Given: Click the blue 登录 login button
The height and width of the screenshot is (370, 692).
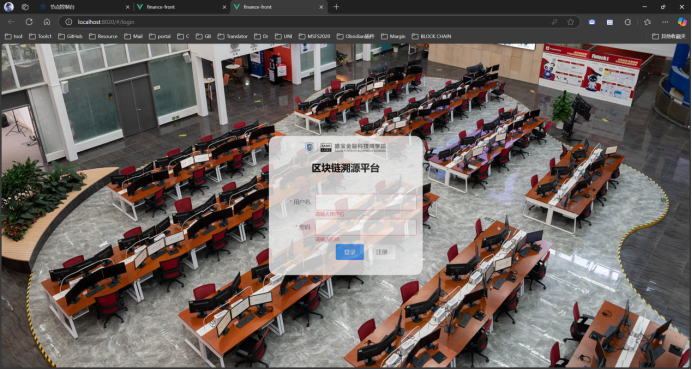Looking at the screenshot, I should click(x=350, y=252).
